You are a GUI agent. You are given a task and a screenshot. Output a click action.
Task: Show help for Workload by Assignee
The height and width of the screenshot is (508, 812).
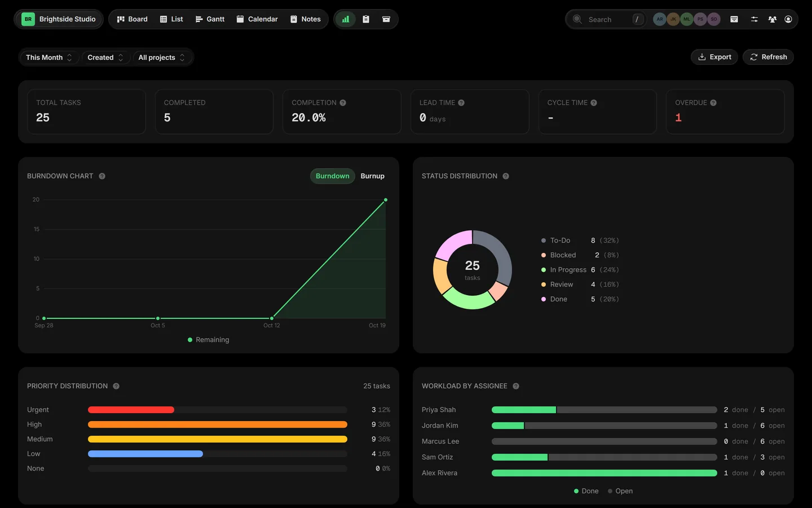pyautogui.click(x=516, y=386)
